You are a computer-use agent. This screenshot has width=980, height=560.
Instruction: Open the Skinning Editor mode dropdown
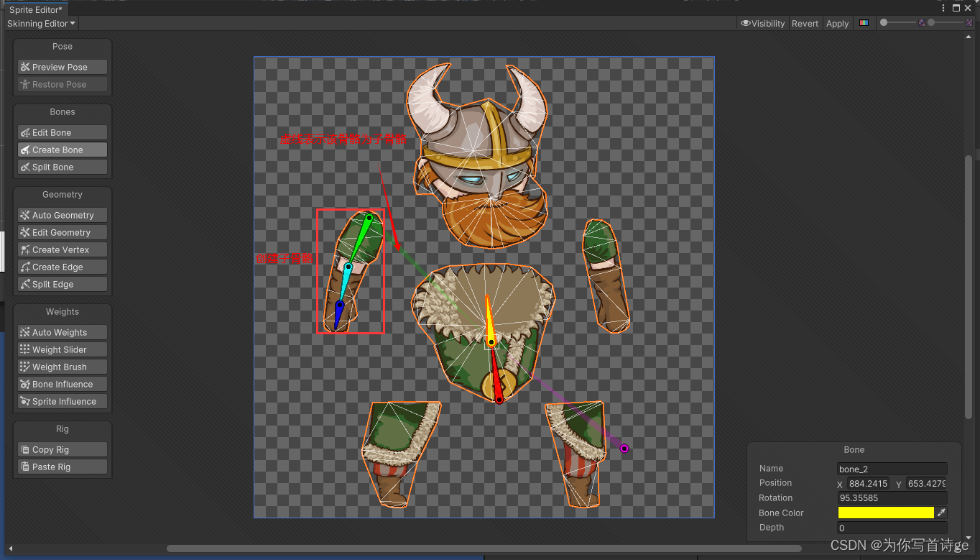click(x=41, y=23)
